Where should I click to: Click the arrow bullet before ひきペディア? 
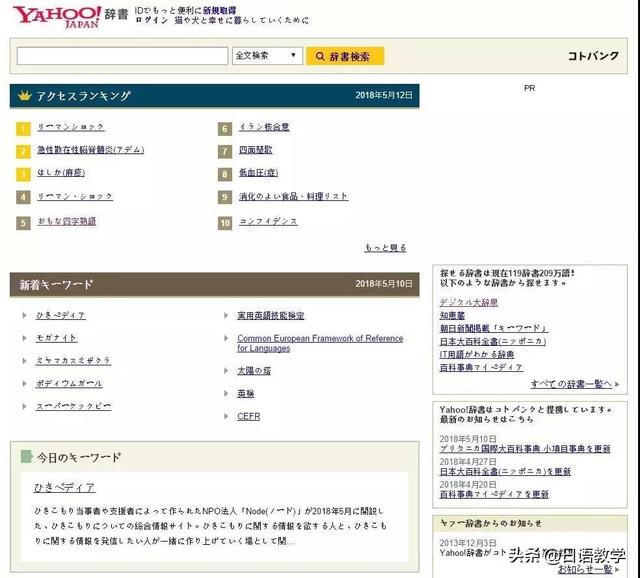pos(24,315)
